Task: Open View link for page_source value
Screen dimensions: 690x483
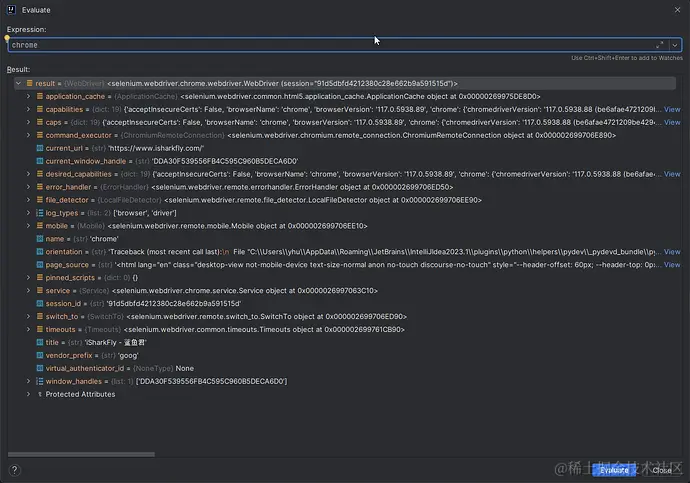Action: [672, 265]
